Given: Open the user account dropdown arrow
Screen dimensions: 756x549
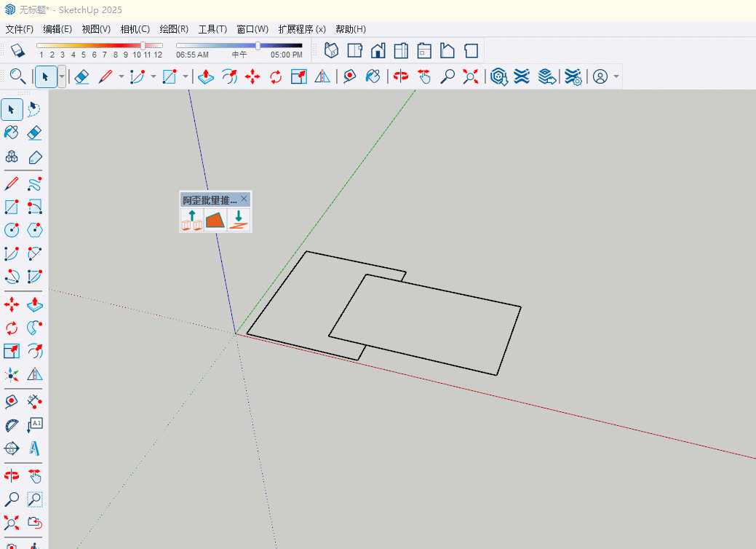Looking at the screenshot, I should (616, 76).
